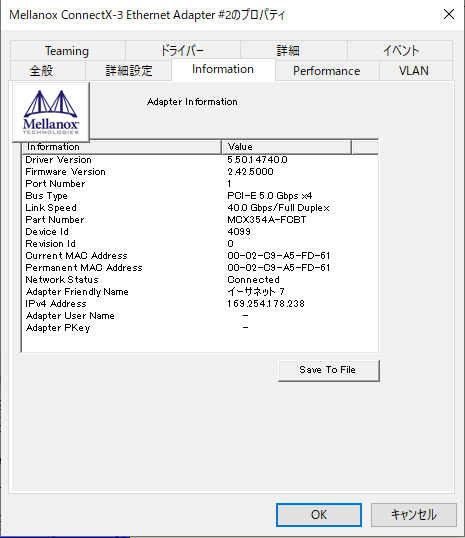Switch to the Performance tab

tap(327, 71)
